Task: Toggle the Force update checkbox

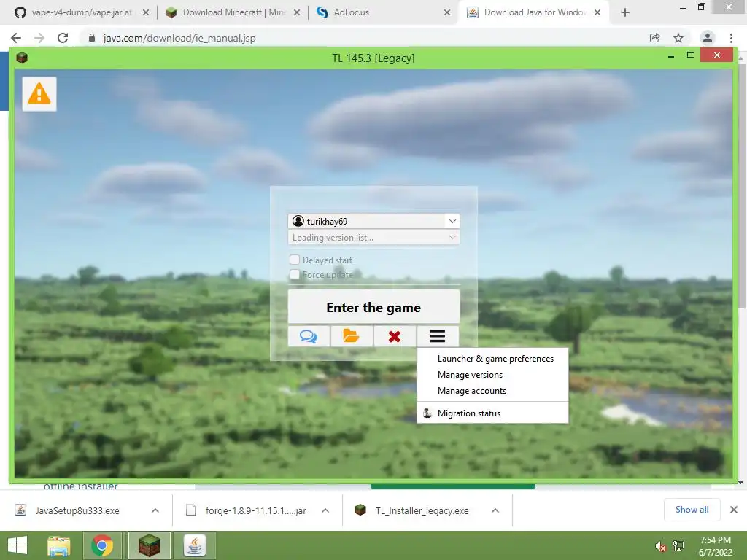Action: click(x=295, y=274)
